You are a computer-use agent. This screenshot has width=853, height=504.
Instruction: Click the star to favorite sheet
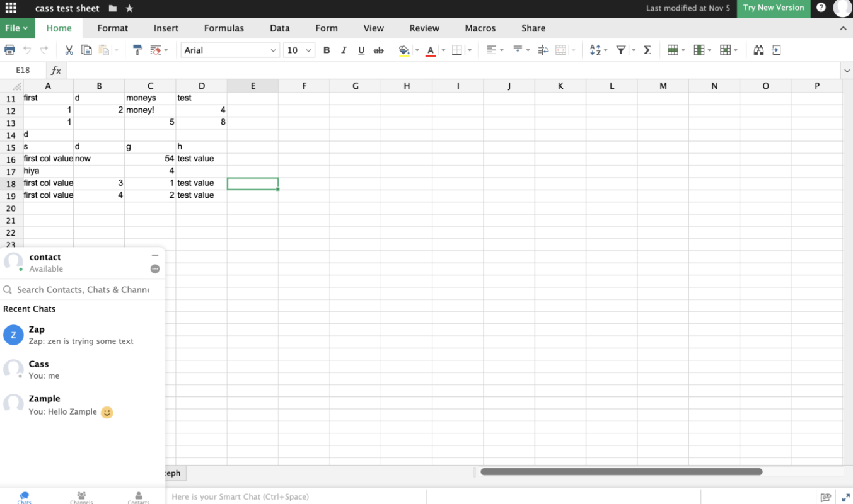(x=129, y=8)
